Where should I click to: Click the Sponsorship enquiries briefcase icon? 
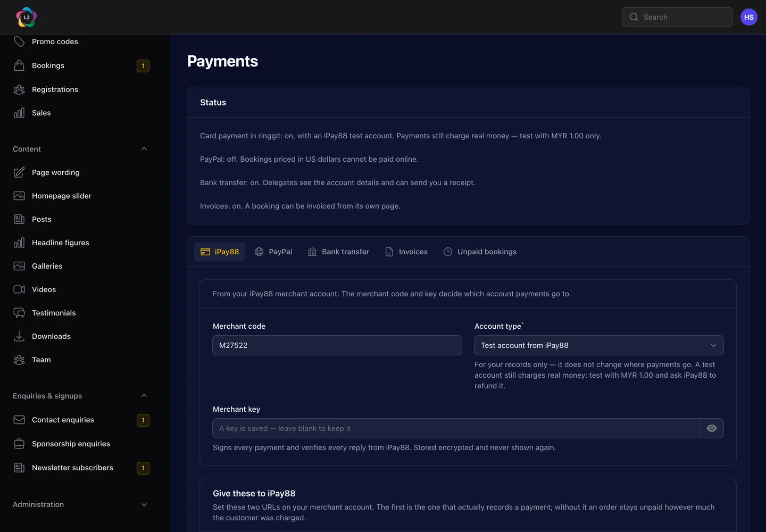coord(19,444)
